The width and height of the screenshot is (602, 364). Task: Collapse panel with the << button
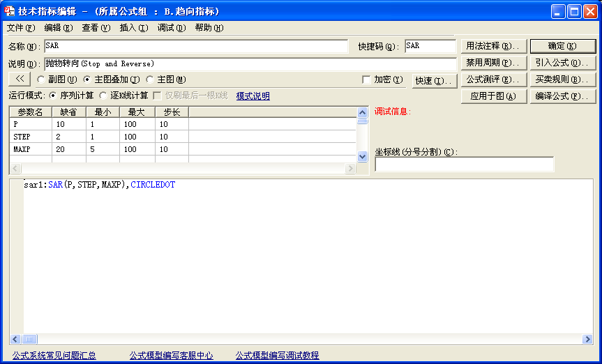tap(20, 79)
